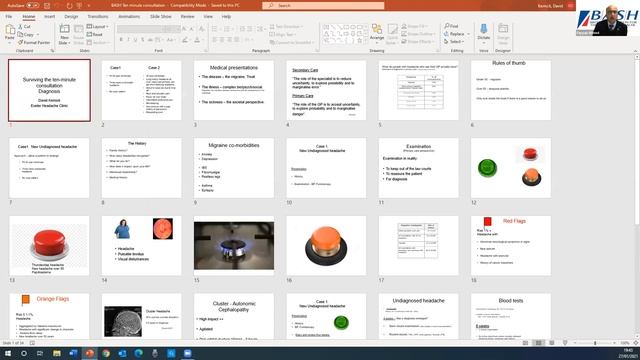640x360 pixels.
Task: Select slide 15 gas burner thumbnail
Action: point(234,245)
